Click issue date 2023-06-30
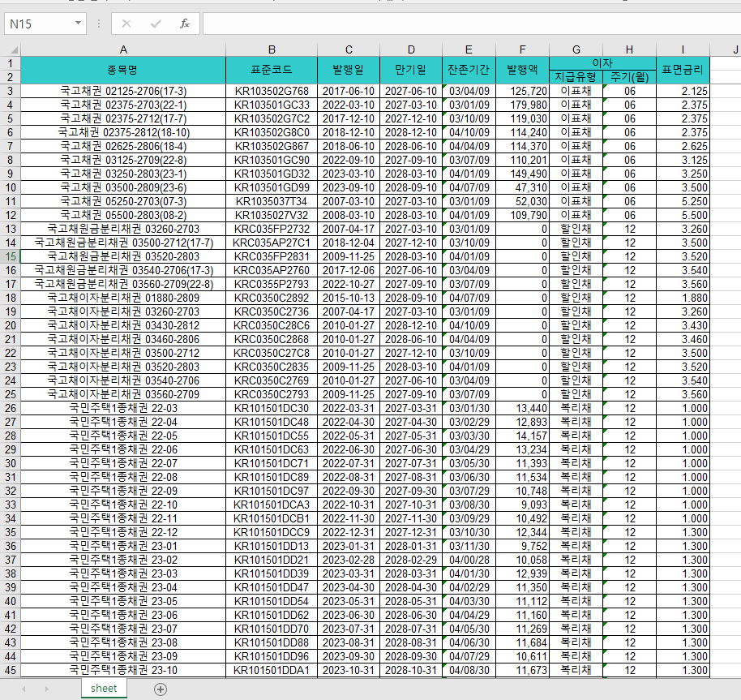741x700 pixels. [x=349, y=615]
